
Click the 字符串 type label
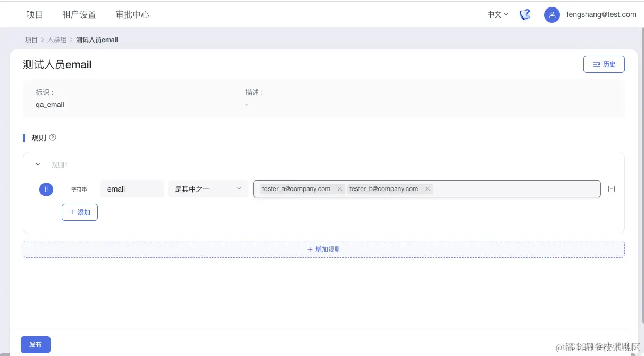click(x=79, y=189)
